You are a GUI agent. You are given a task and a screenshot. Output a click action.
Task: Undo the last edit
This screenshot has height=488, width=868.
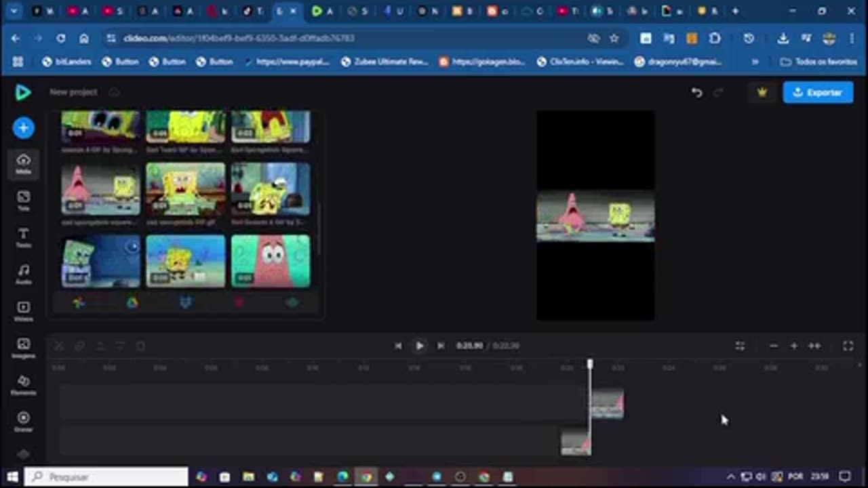pyautogui.click(x=696, y=92)
